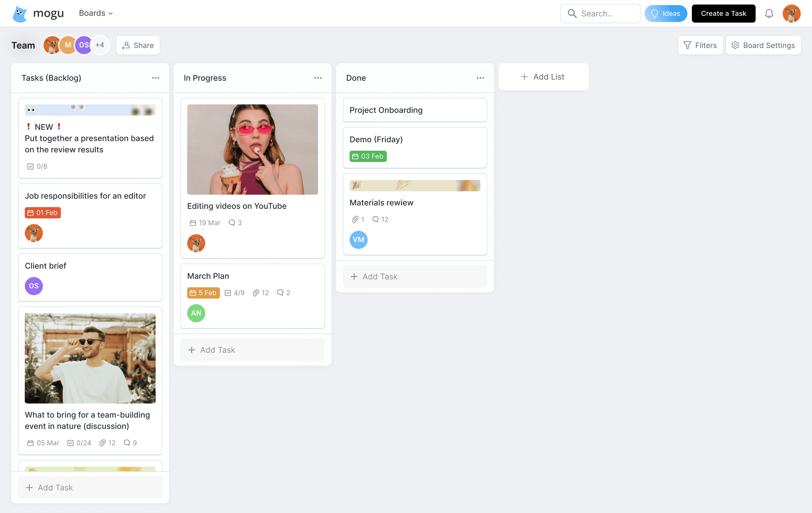Open the Filters menu
Viewport: 812px width, 513px height.
pyautogui.click(x=700, y=45)
